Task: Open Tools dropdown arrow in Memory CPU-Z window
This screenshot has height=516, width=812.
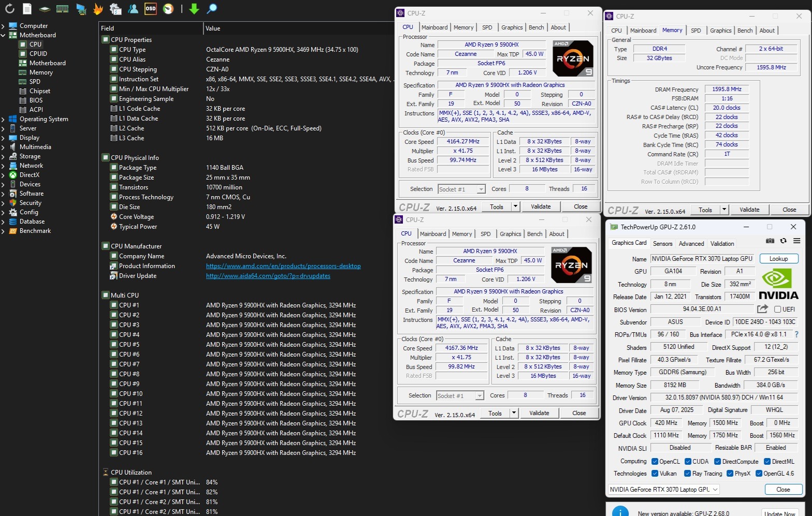Action: (724, 210)
